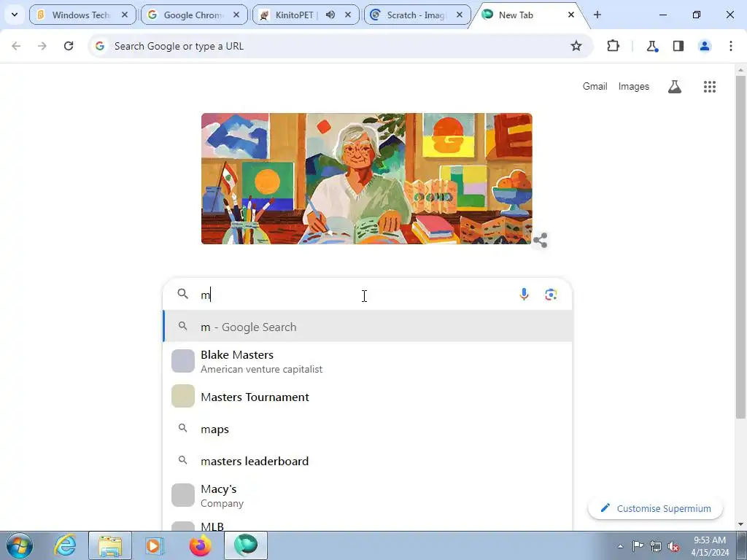Close the New Tab tab

[x=570, y=15]
